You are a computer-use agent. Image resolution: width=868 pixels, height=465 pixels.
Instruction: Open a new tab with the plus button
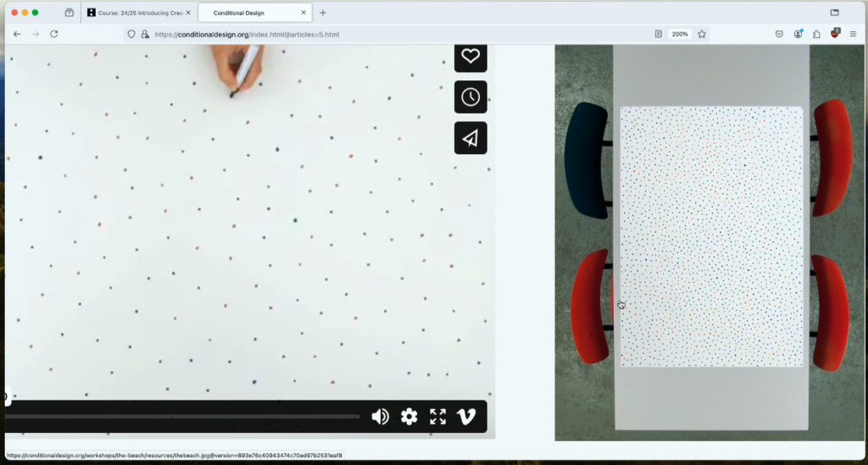[323, 13]
